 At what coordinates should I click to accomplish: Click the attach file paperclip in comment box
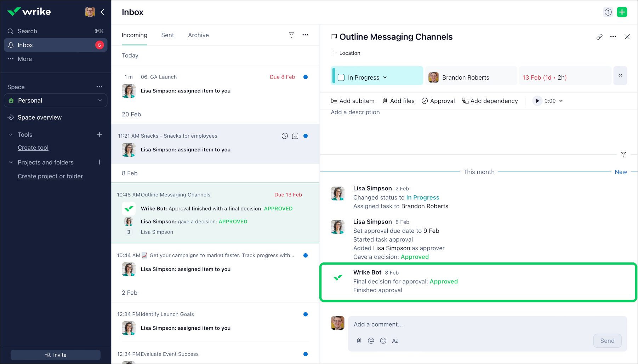tap(359, 341)
